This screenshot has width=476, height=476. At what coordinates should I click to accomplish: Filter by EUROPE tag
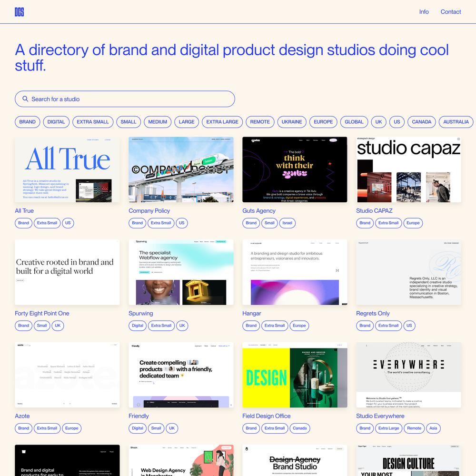[x=323, y=122]
